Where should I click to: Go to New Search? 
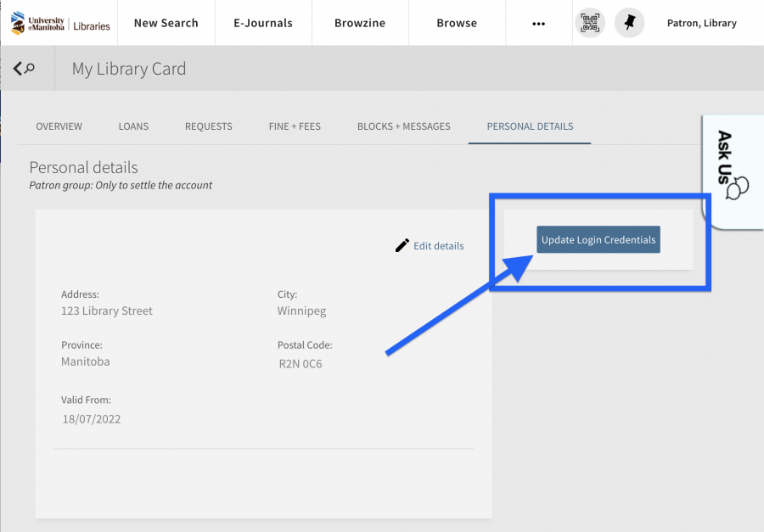(x=166, y=23)
